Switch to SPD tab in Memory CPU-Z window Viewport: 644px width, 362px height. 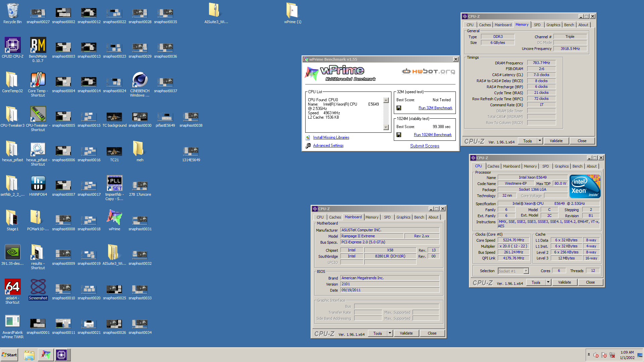coord(537,25)
